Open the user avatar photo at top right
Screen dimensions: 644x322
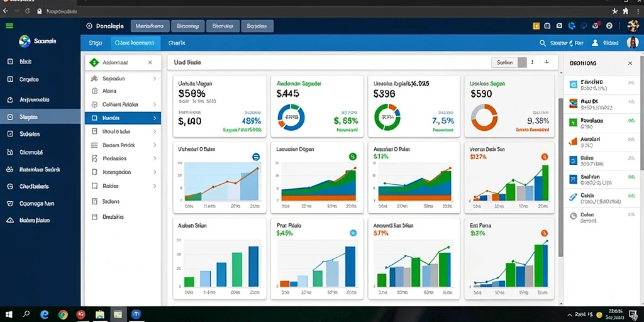[633, 42]
